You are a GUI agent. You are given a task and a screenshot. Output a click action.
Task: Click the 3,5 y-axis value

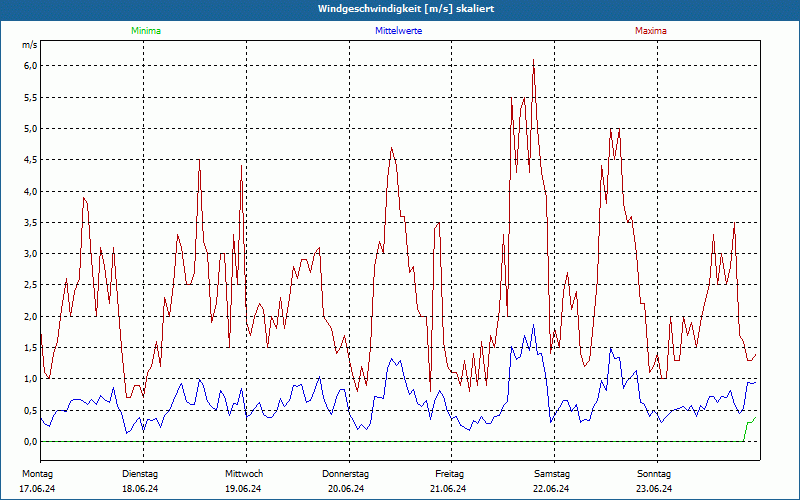[x=31, y=222]
